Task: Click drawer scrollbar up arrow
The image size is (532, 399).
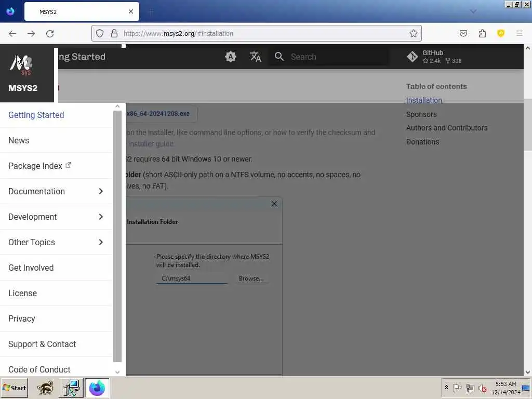Action: [x=117, y=106]
